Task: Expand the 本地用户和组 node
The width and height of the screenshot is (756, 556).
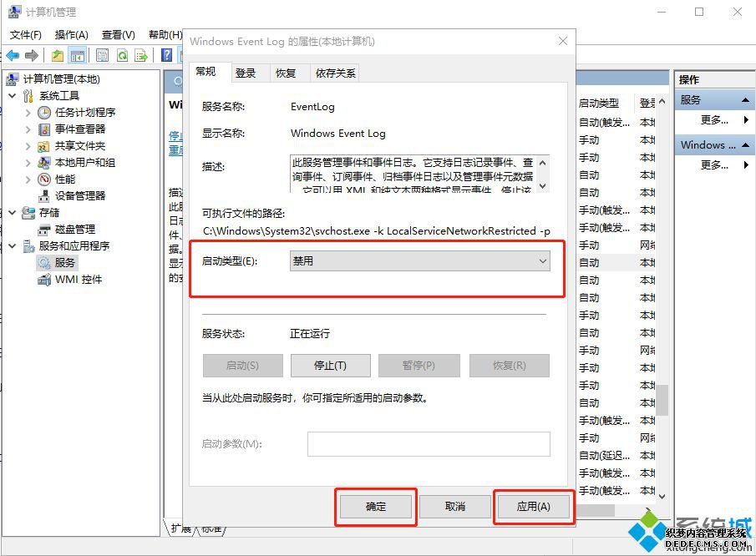Action: pyautogui.click(x=28, y=162)
